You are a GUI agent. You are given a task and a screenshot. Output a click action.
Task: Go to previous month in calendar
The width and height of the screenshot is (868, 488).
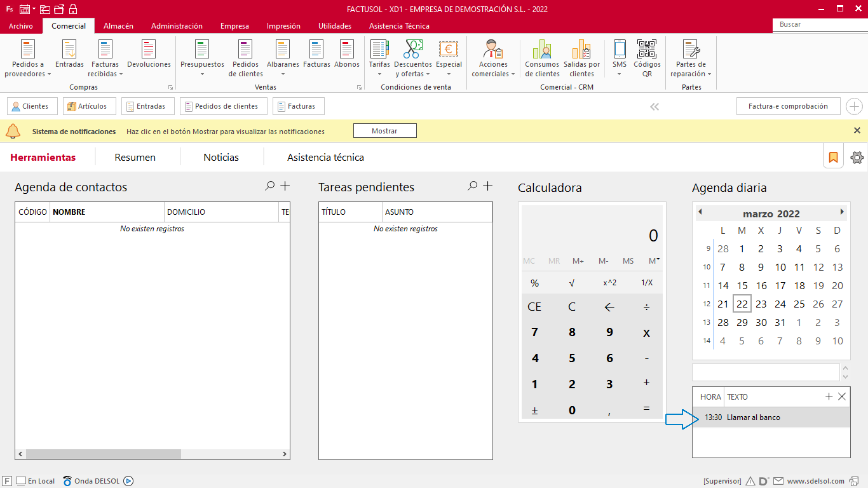pos(700,212)
